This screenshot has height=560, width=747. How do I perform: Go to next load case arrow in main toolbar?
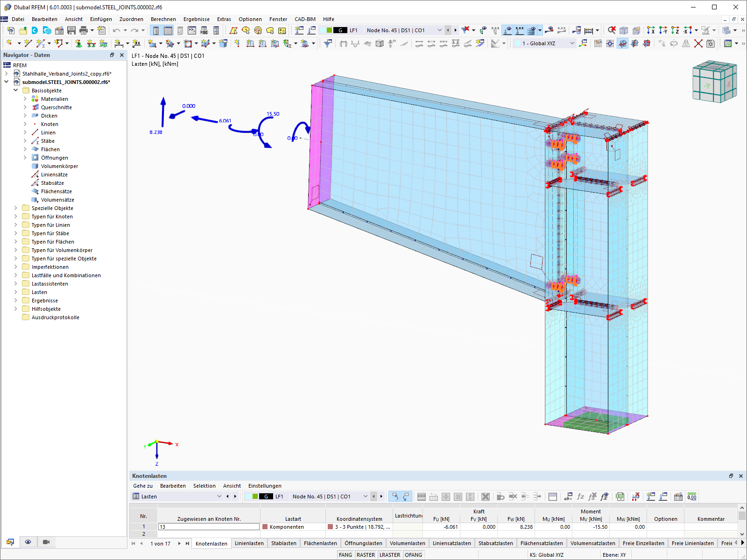456,30
